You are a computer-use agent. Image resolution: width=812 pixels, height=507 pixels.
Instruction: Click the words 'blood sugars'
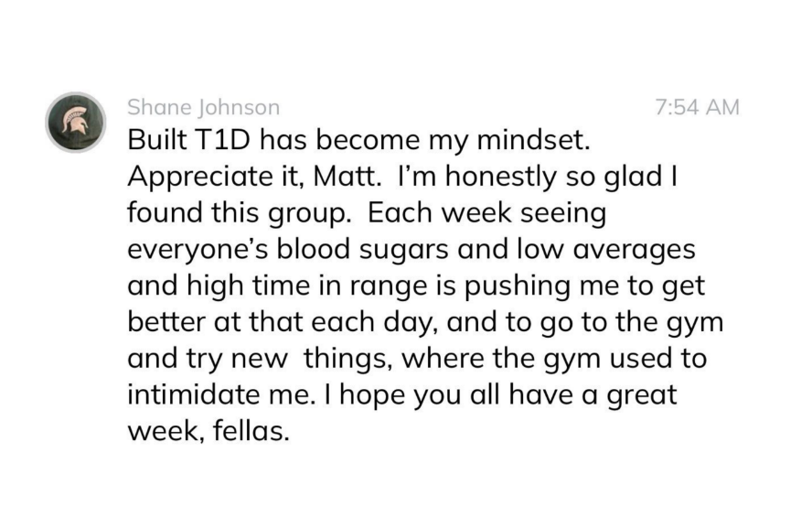point(362,250)
